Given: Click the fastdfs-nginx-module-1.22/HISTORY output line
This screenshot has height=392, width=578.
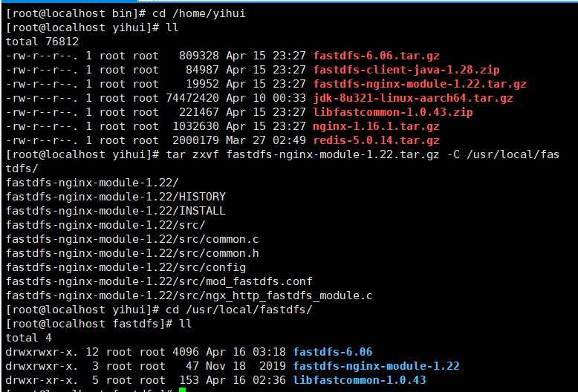Looking at the screenshot, I should point(115,197).
